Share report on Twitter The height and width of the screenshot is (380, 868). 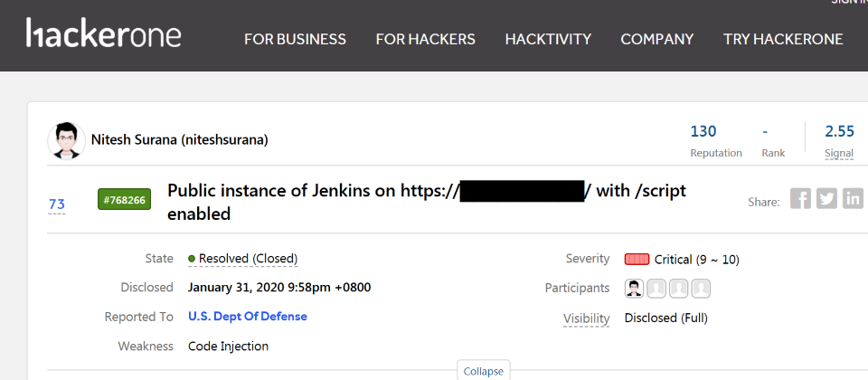click(827, 199)
